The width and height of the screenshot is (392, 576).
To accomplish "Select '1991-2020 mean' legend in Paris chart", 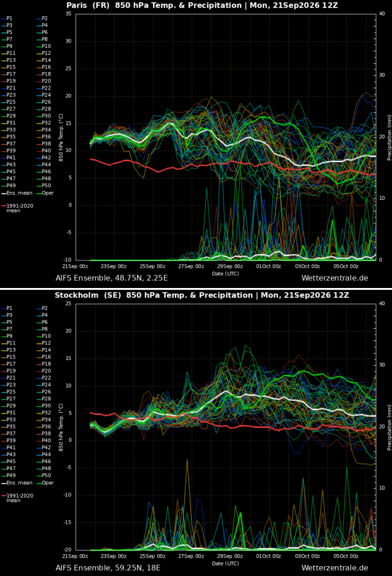I will click(17, 209).
